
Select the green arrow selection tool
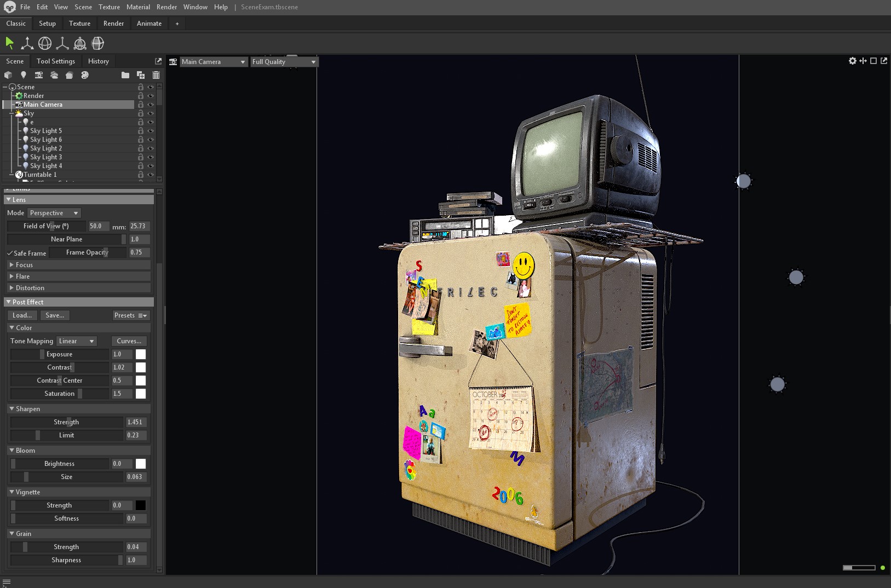[x=9, y=43]
